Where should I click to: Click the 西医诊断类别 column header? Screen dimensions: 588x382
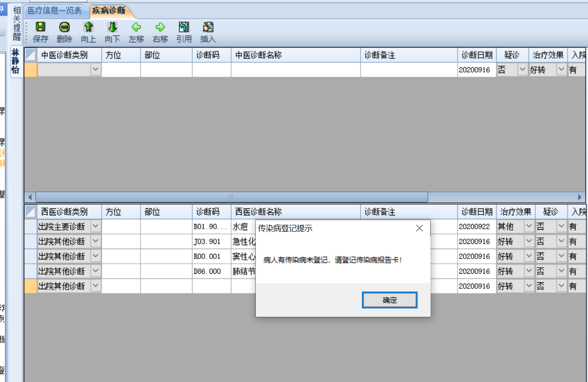click(69, 212)
